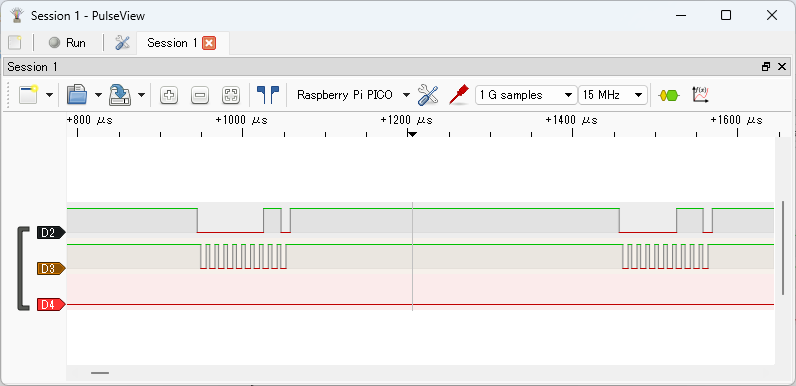Viewport: 796px width, 386px height.
Task: Click the +1000 µs ruler label
Action: pos(241,120)
